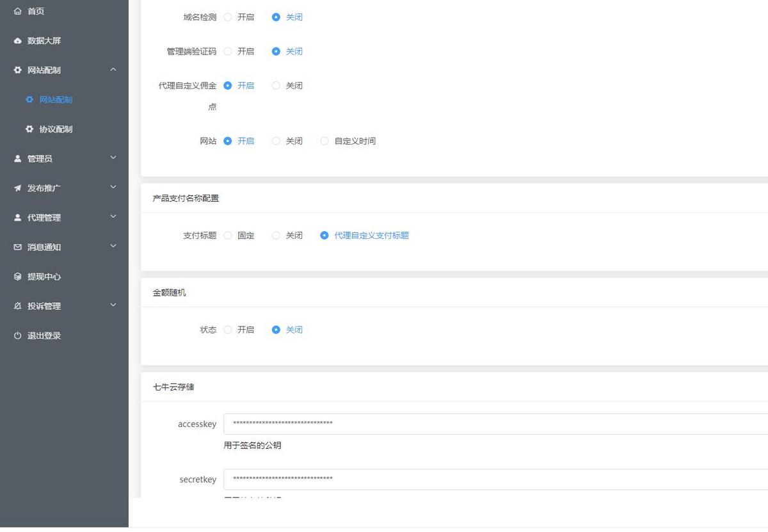The width and height of the screenshot is (768, 532).
Task: Set 支付标题 to 关闭
Action: pyautogui.click(x=276, y=236)
